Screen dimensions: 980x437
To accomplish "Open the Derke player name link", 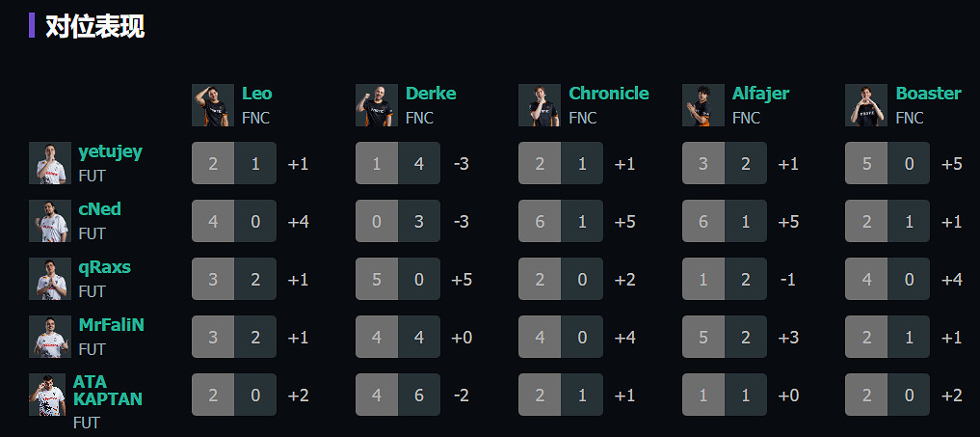I will pos(431,94).
